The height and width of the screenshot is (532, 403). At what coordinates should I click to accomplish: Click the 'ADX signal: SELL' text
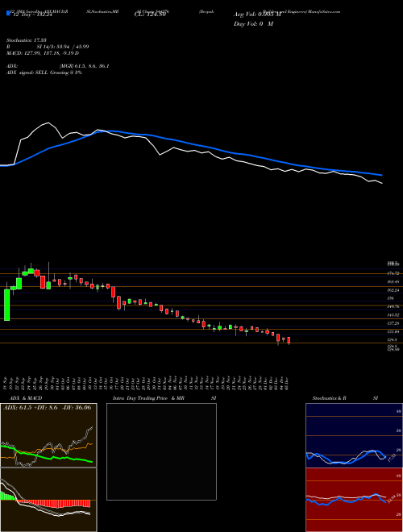[x=27, y=73]
